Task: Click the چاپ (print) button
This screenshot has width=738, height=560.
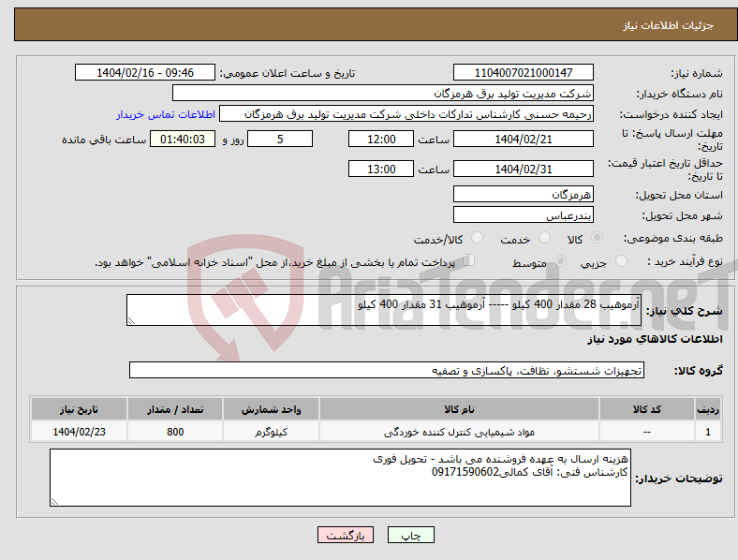Action: point(410,535)
